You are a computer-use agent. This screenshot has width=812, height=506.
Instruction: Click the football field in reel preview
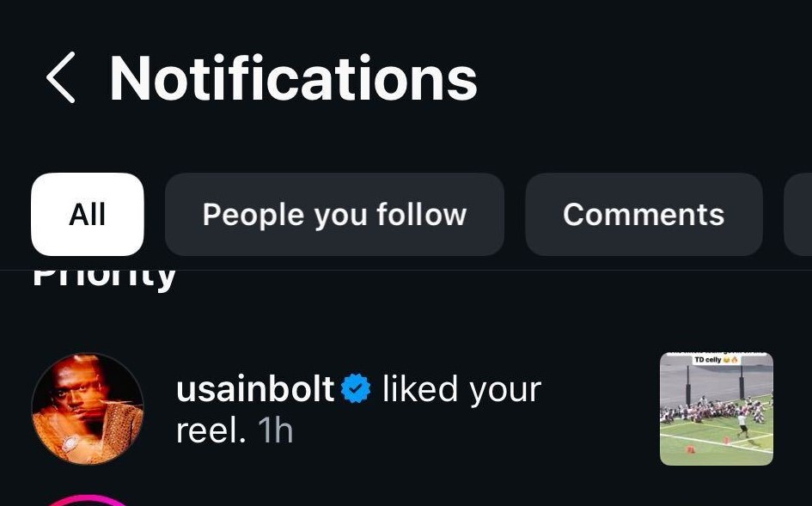pyautogui.click(x=717, y=437)
